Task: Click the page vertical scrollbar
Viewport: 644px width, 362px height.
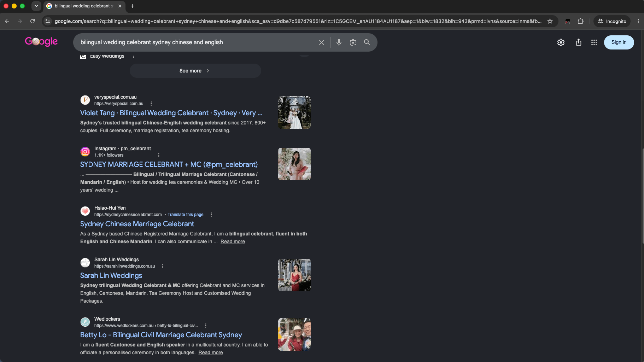Action: tap(643, 196)
